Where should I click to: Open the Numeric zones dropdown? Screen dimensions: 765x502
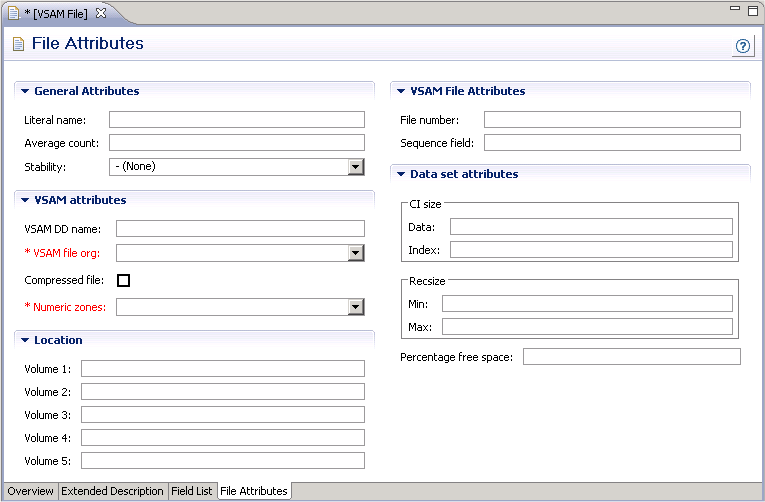[x=356, y=307]
